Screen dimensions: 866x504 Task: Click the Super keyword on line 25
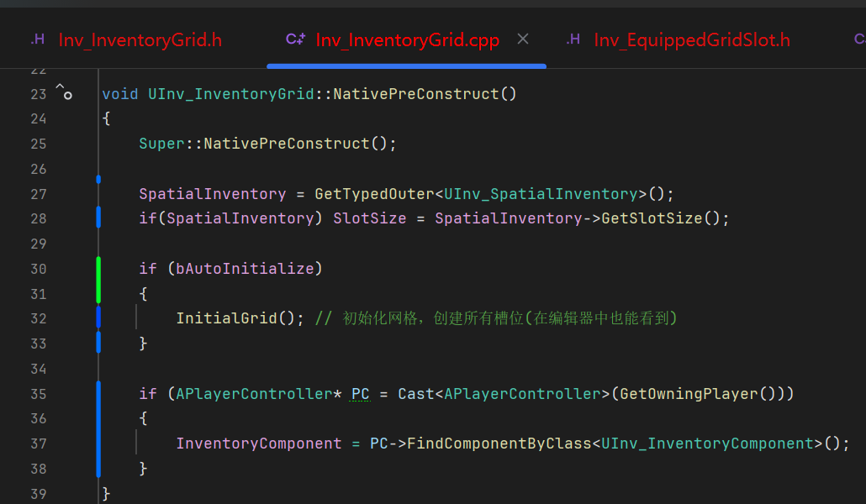click(161, 144)
